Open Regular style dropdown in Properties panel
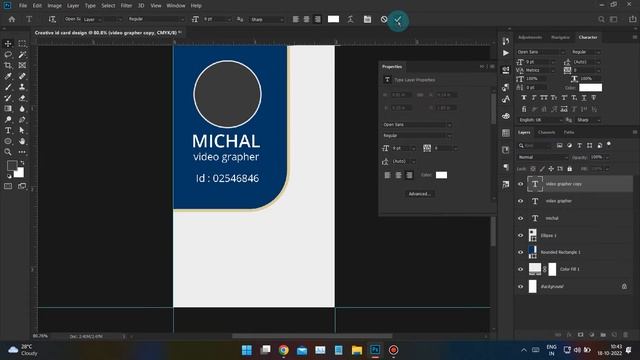This screenshot has width=640, height=360. pos(417,136)
